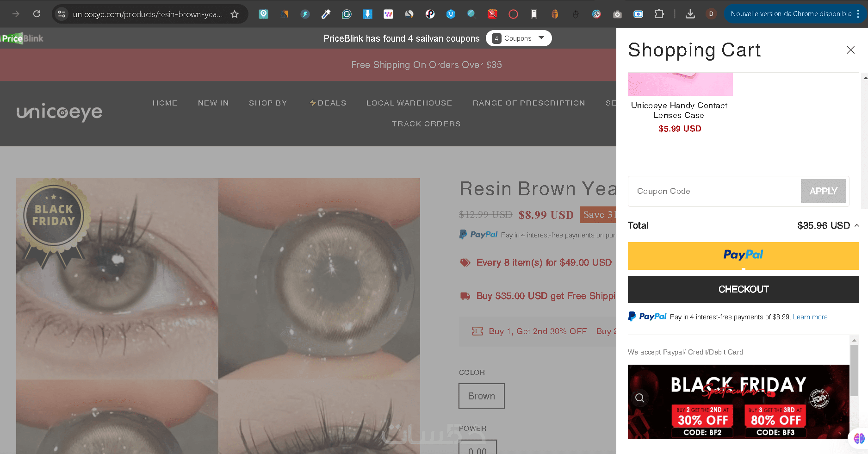Pay with the yellow PayPal button

click(x=744, y=255)
